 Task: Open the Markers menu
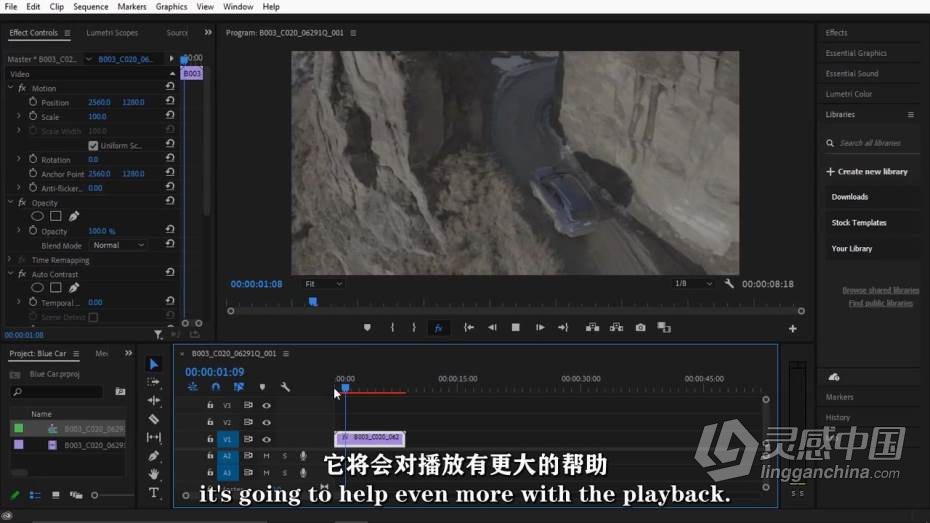(132, 7)
